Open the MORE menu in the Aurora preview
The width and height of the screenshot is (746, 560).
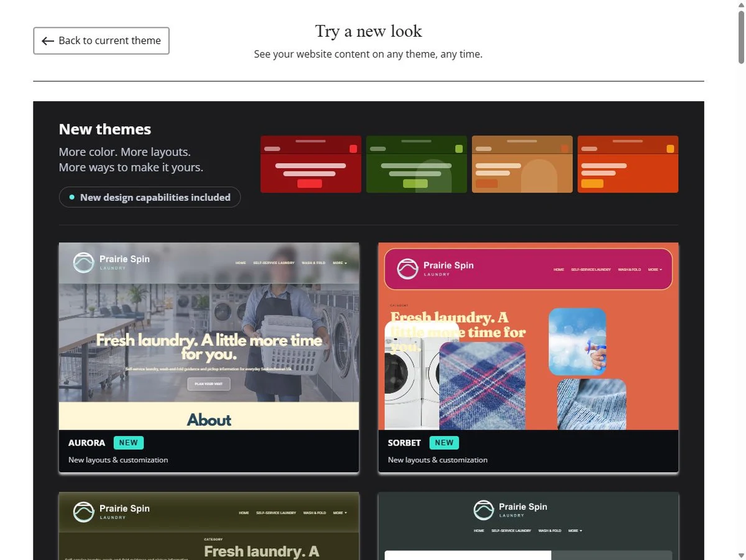point(339,263)
